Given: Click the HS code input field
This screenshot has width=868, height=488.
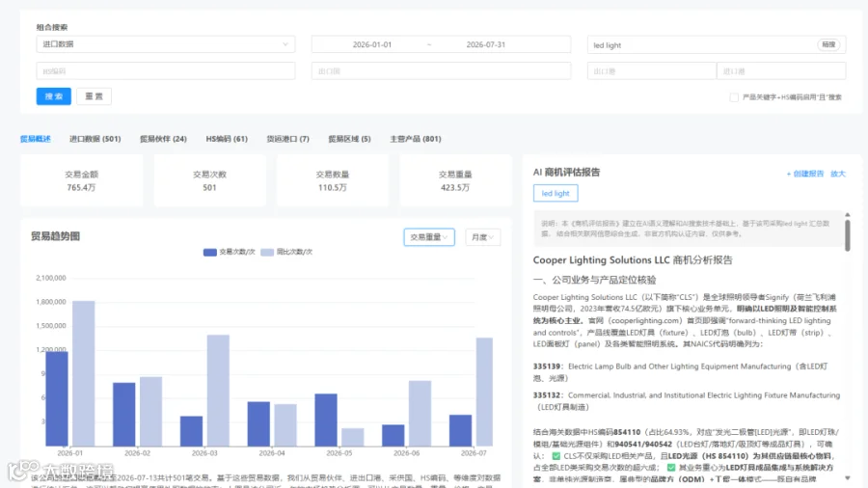Looking at the screenshot, I should pos(166,70).
